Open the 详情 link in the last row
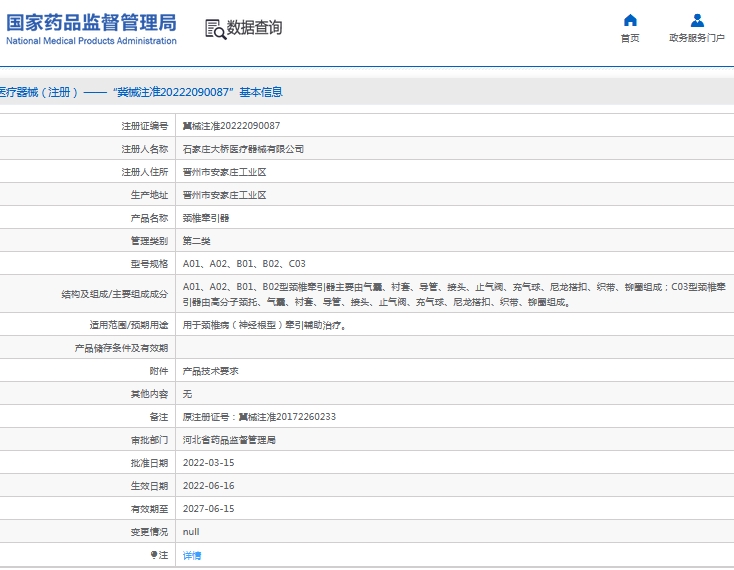 (x=192, y=555)
